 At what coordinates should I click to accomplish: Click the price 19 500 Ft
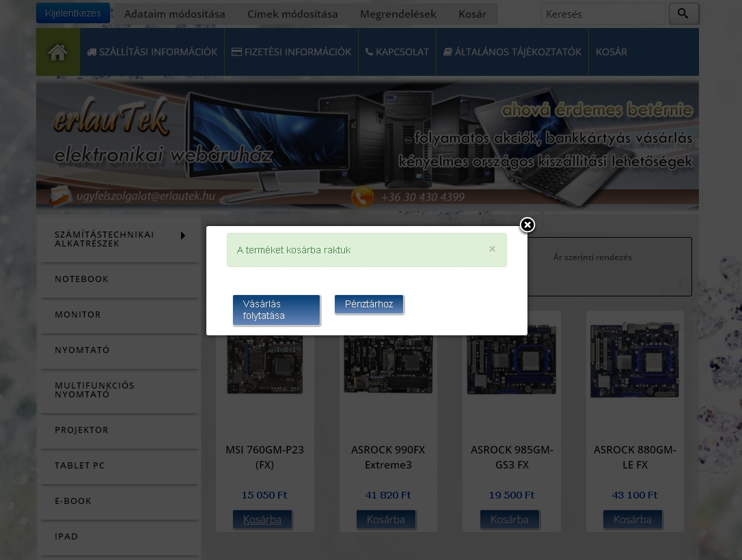pyautogui.click(x=512, y=495)
